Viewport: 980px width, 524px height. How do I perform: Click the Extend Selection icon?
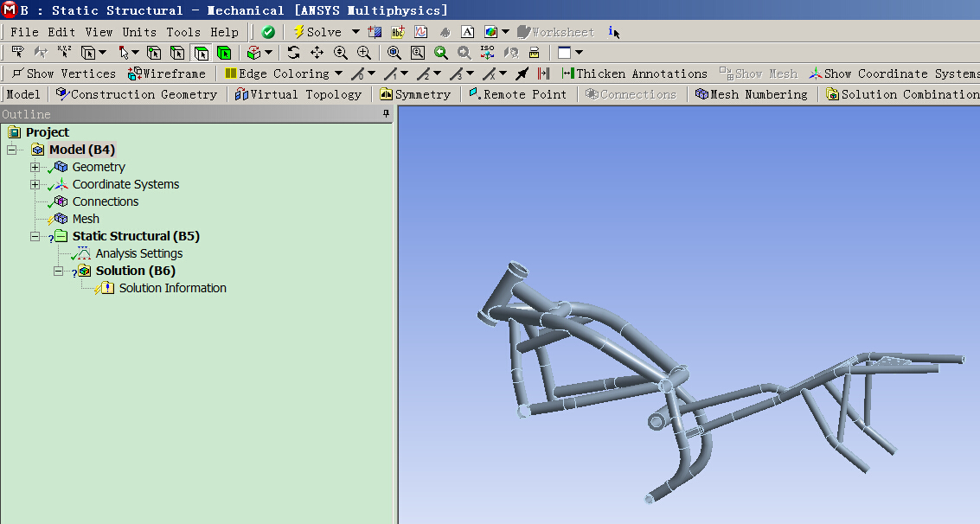click(x=253, y=53)
